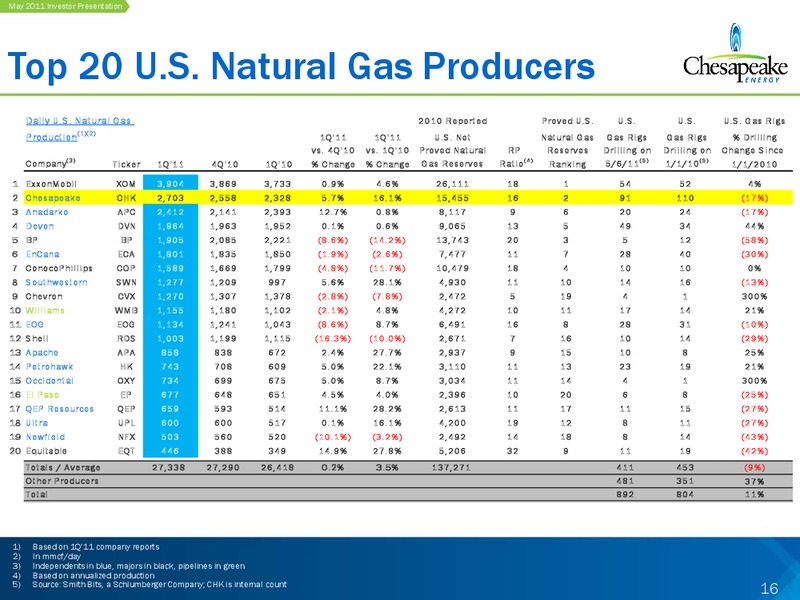The width and height of the screenshot is (800, 600).
Task: Select the highlighted Chesapeake company name
Action: (53, 198)
